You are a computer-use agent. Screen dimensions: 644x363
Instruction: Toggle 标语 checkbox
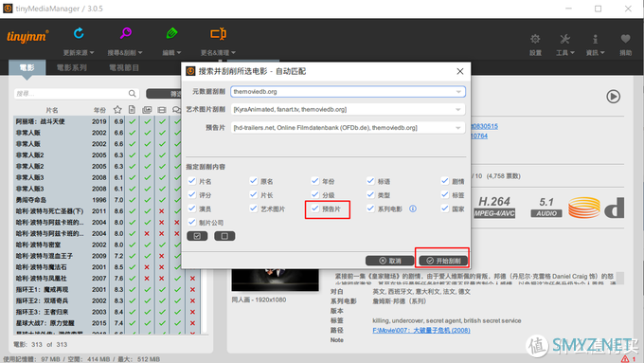[x=370, y=181]
